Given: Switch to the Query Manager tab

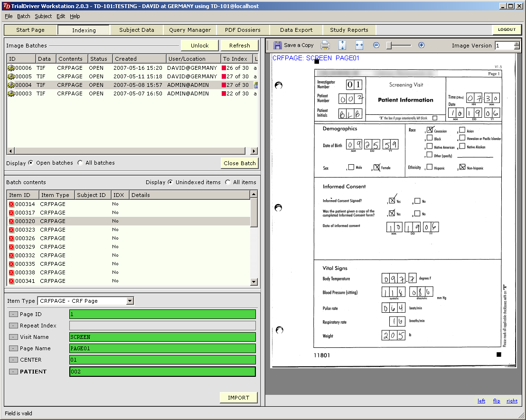Looking at the screenshot, I should 190,30.
